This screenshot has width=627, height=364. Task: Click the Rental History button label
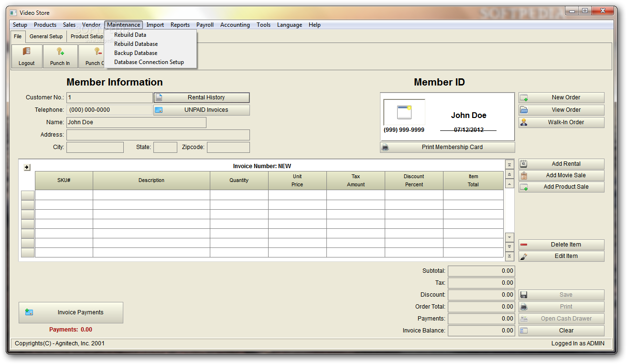point(206,97)
